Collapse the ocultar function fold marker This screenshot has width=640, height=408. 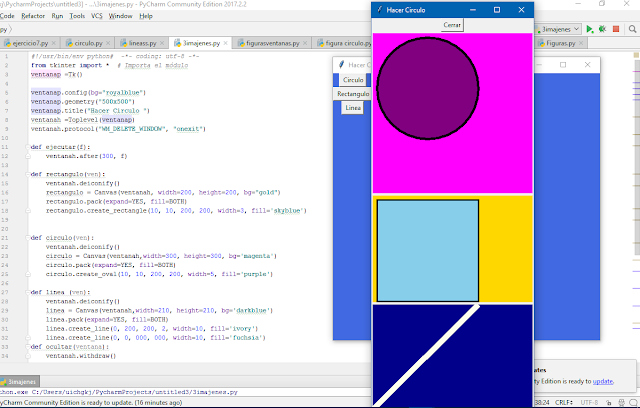[x=28, y=347]
